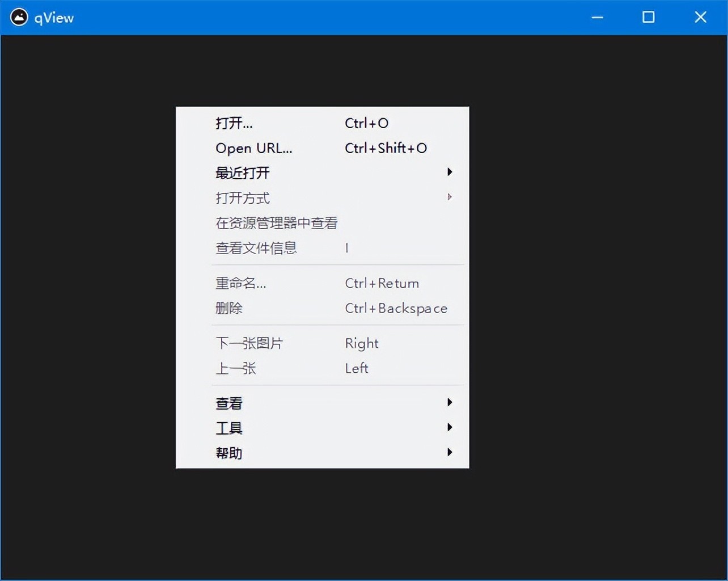Image resolution: width=728 pixels, height=581 pixels.
Task: Choose 打开... from the context menu
Action: (x=322, y=123)
